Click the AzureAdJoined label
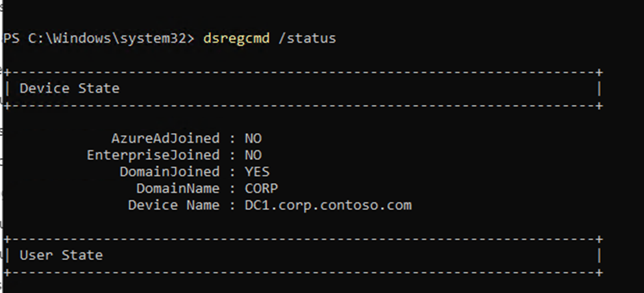This screenshot has width=644, height=293. pyautogui.click(x=165, y=139)
